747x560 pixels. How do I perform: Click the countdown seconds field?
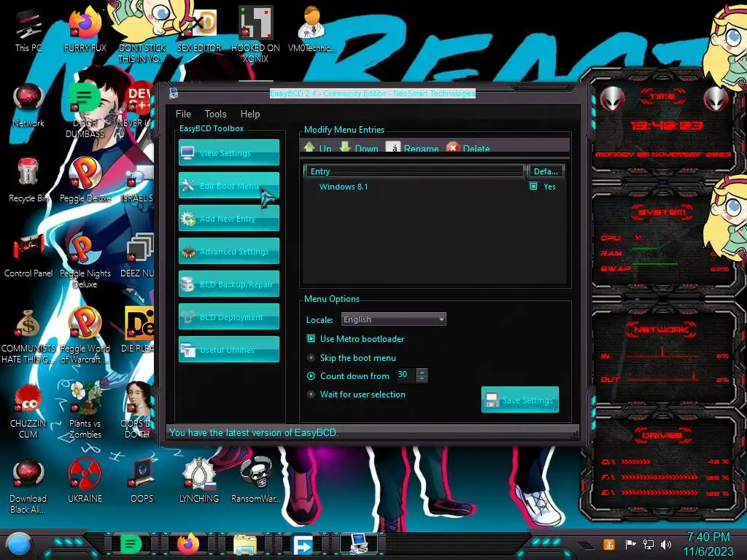point(406,375)
